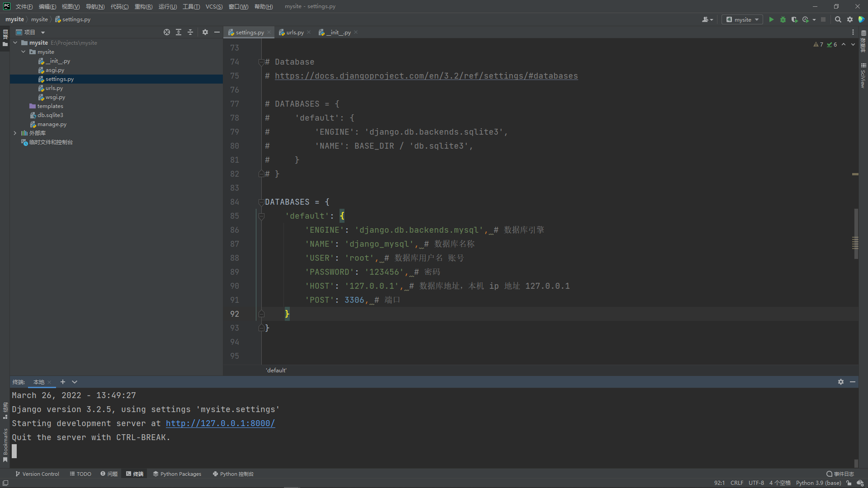This screenshot has height=488, width=868.
Task: Open the Python Packages tool window
Action: coord(177,474)
